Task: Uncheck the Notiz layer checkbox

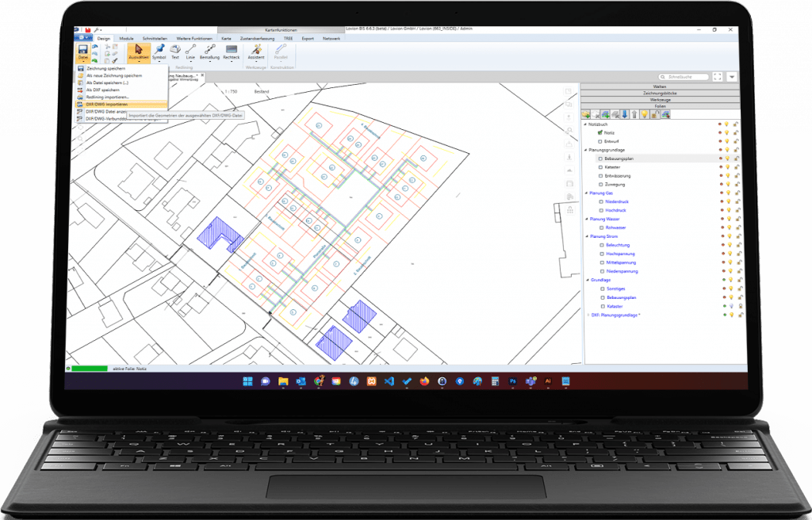Action: [x=600, y=133]
